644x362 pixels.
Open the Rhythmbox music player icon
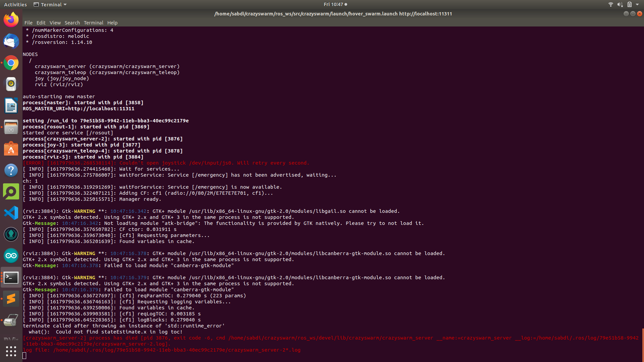tap(11, 84)
